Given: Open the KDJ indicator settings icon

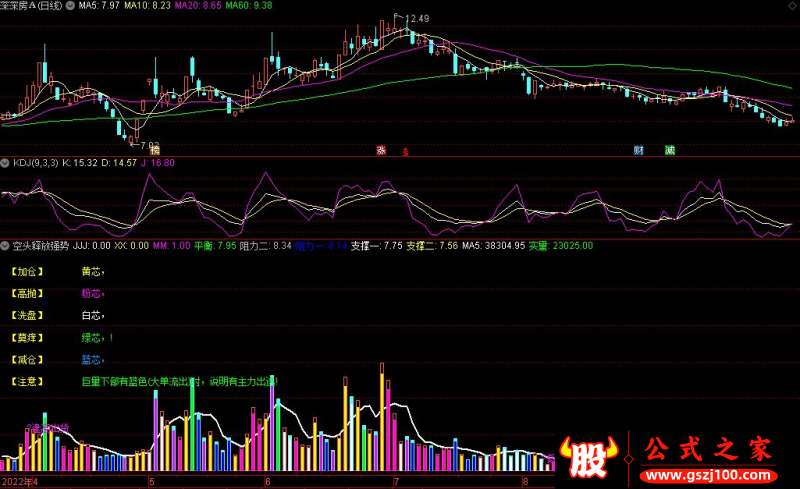Looking at the screenshot, I should 5,162.
